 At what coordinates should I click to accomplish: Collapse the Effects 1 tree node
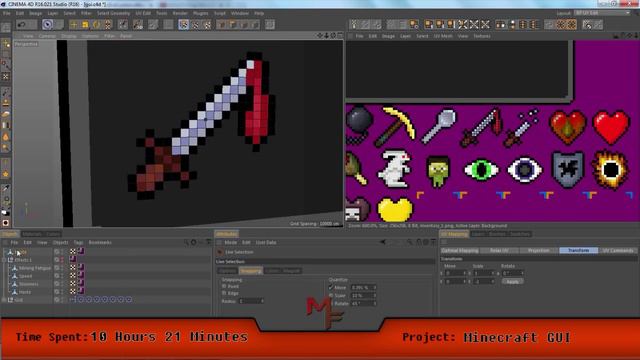pos(4,260)
